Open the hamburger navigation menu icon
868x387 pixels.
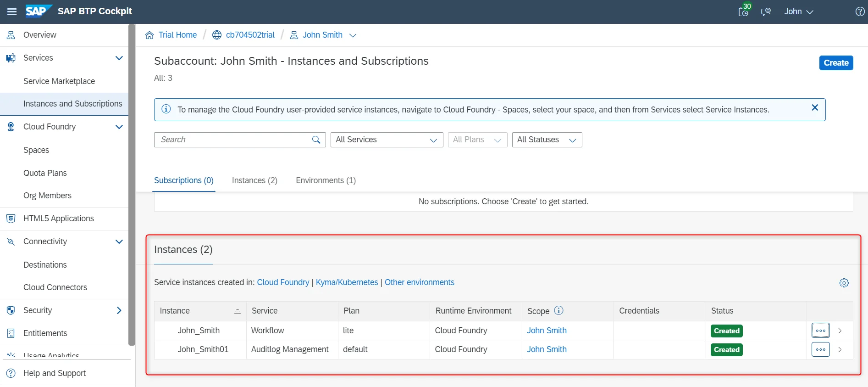(x=12, y=11)
